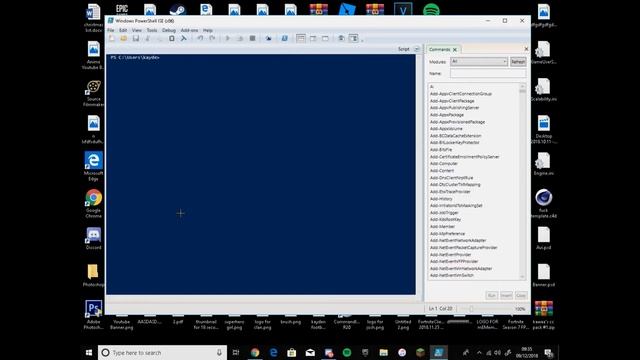Show Script Pane Right layout icon

point(313,38)
